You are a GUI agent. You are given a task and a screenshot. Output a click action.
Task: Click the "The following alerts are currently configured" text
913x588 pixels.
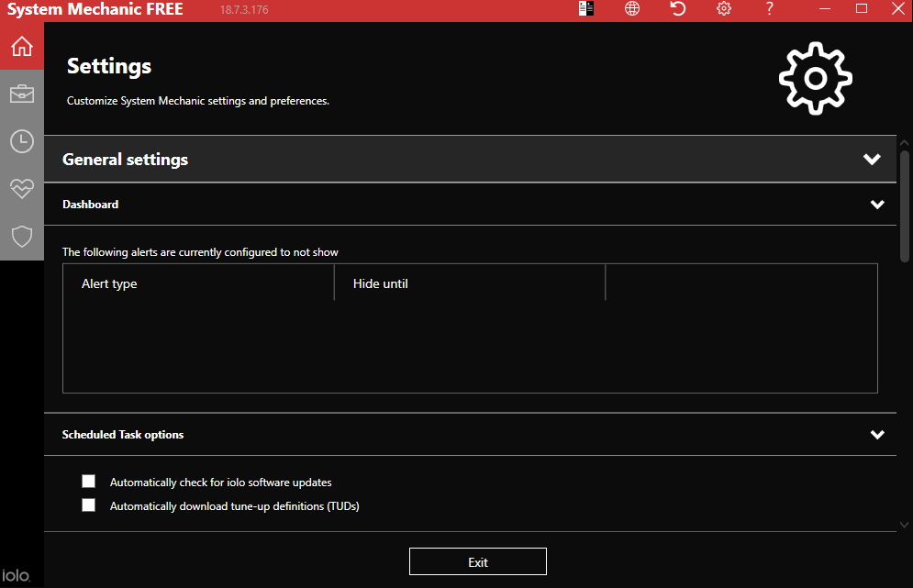pos(200,252)
